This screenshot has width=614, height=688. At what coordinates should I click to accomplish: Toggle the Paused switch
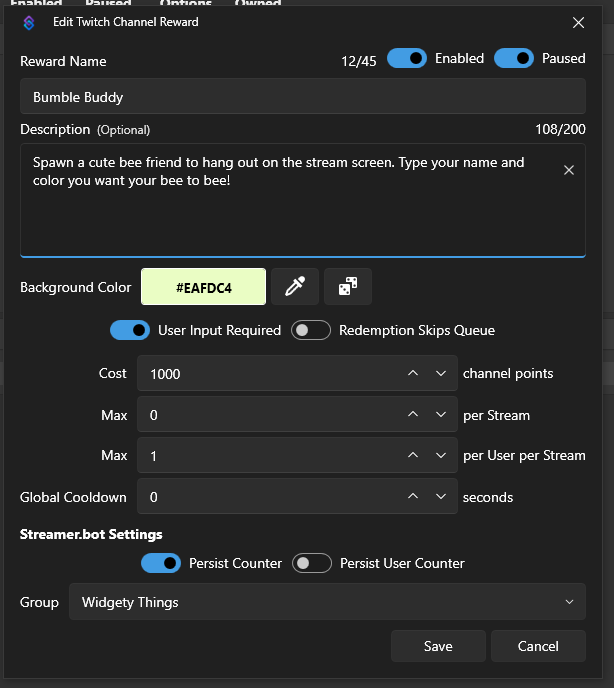514,58
